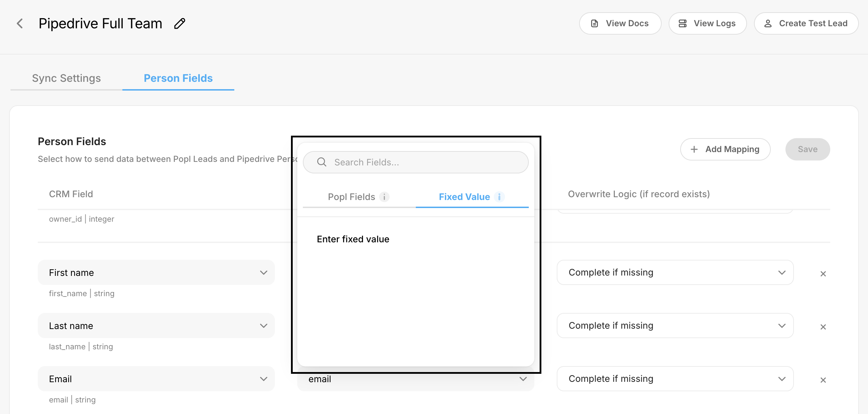The height and width of the screenshot is (414, 868).
Task: Click the Add Mapping button
Action: (x=725, y=149)
